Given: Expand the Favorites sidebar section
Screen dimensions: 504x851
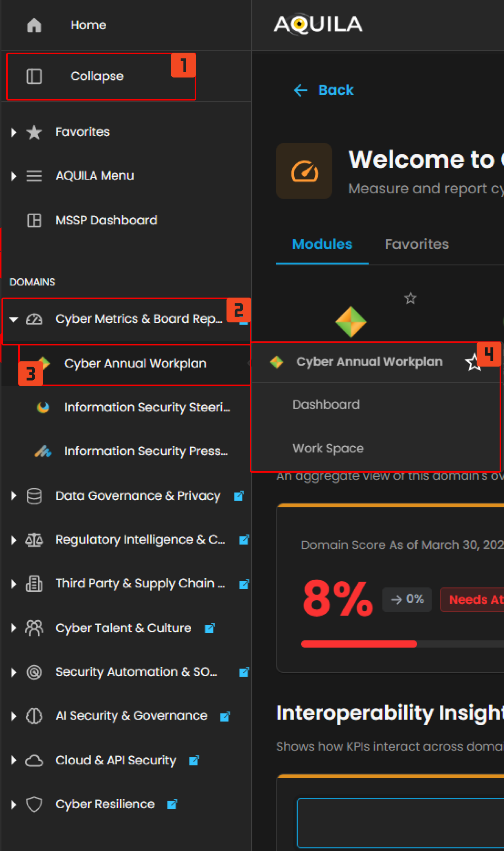Looking at the screenshot, I should [x=14, y=132].
